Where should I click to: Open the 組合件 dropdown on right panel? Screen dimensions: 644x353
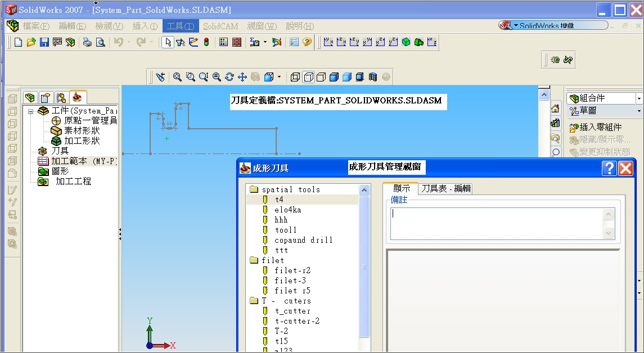tap(639, 98)
